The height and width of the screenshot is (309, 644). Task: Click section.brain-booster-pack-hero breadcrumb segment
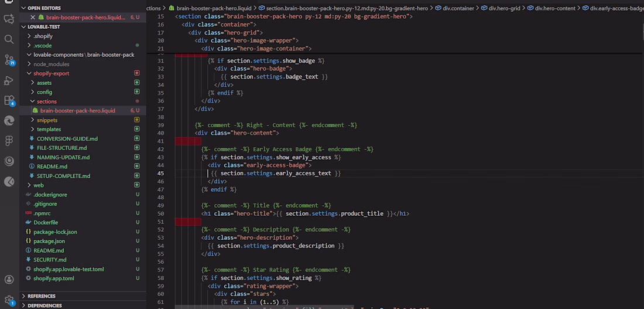347,8
